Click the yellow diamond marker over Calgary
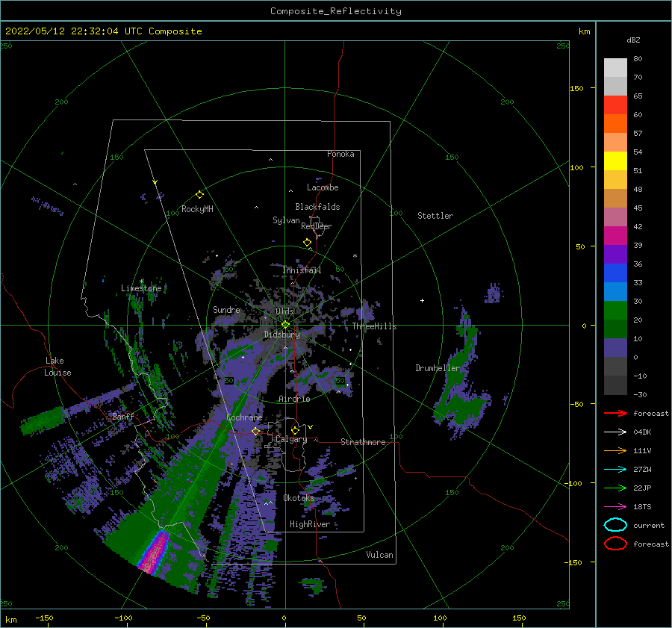This screenshot has height=628, width=672. click(x=295, y=430)
